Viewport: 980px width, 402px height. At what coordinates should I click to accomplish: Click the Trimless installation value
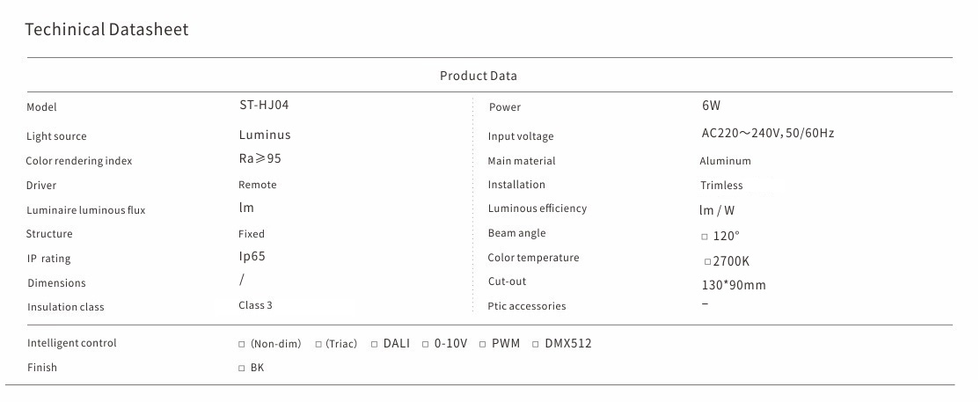(721, 186)
